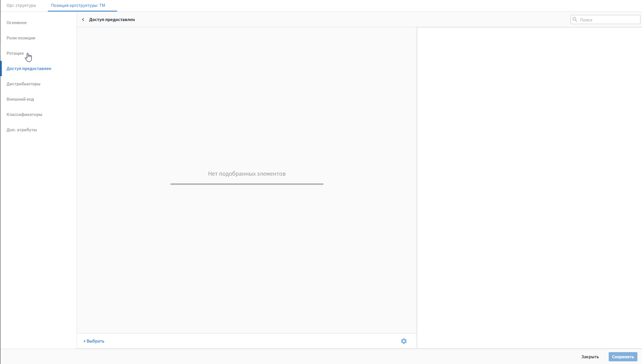Open the Роли позиции section
The width and height of the screenshot is (642, 364).
(21, 38)
